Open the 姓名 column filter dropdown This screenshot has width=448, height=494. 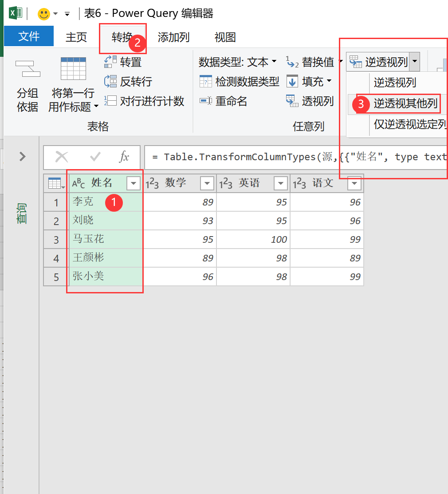[133, 183]
